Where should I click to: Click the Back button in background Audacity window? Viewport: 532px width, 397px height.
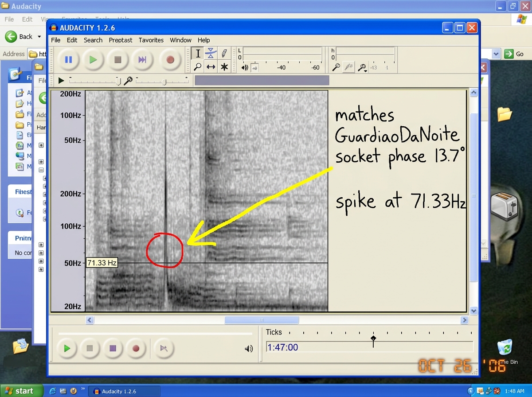pyautogui.click(x=20, y=36)
